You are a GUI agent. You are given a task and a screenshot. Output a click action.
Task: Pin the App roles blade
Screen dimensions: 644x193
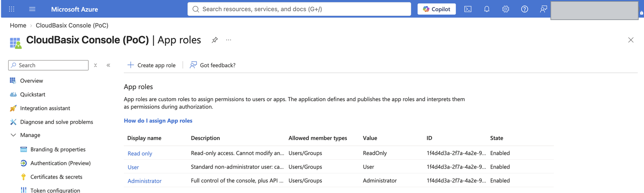click(x=215, y=40)
